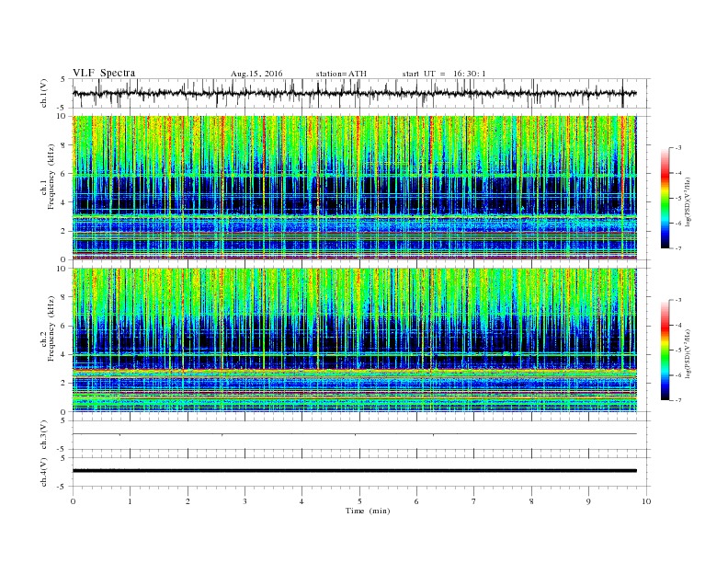The width and height of the screenshot is (728, 563).
Task: Click time axis tick label "7"
Action: point(474,501)
